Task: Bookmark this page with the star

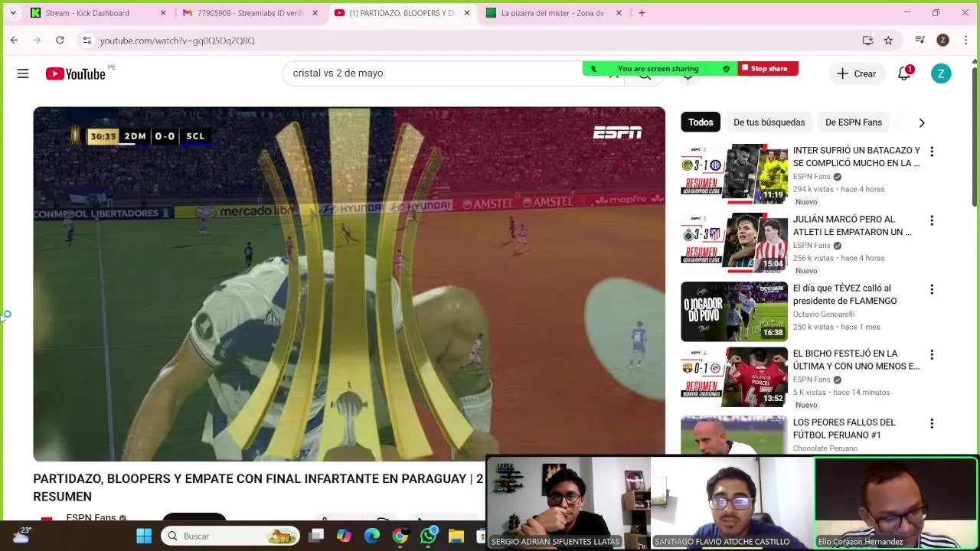Action: tap(888, 41)
